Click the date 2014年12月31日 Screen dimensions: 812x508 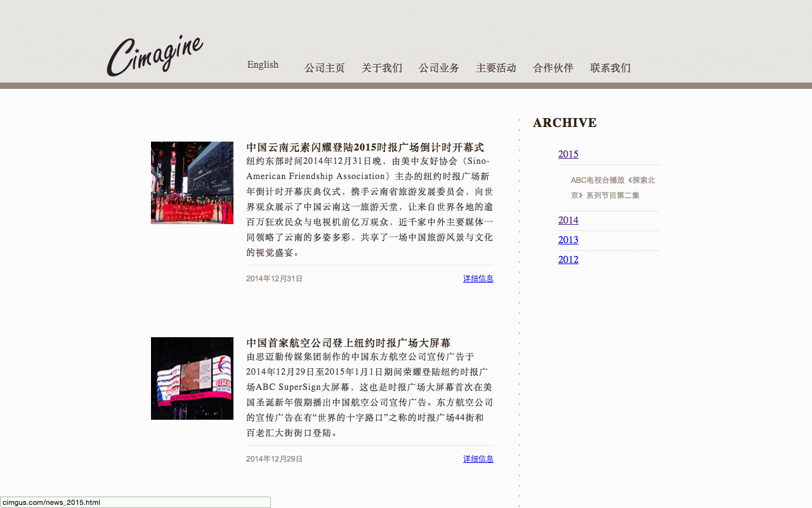pos(275,279)
